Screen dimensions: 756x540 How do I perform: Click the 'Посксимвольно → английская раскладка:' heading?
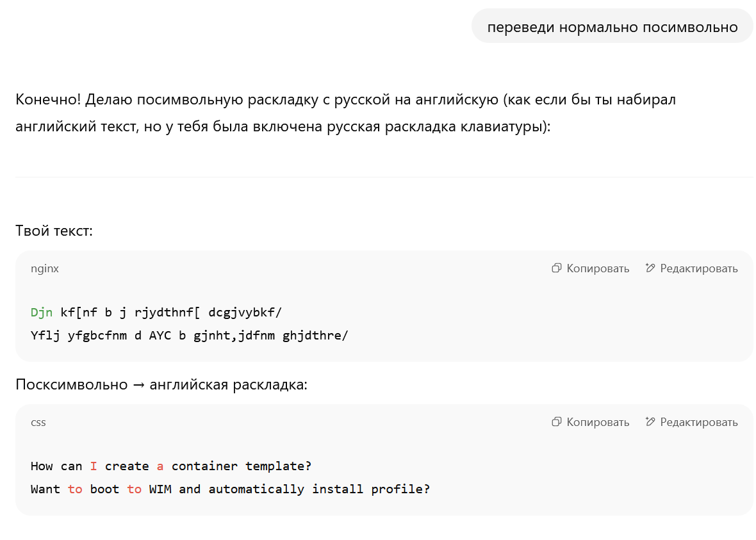click(161, 384)
